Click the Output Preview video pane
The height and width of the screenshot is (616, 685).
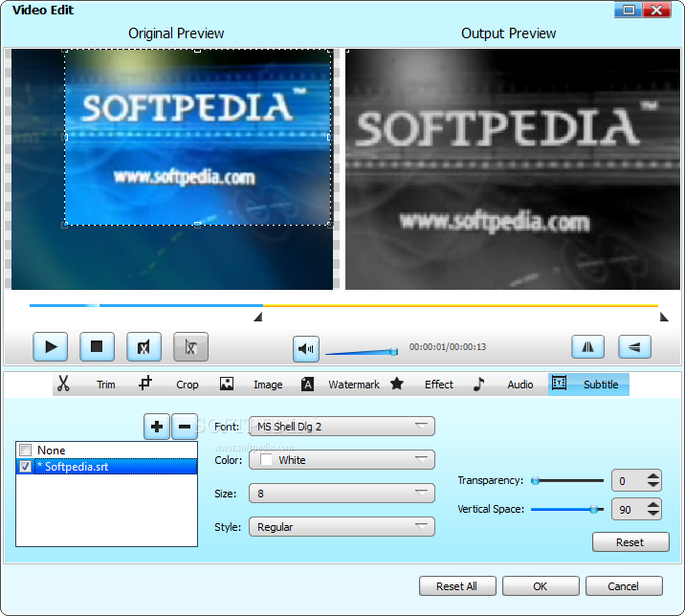point(513,169)
